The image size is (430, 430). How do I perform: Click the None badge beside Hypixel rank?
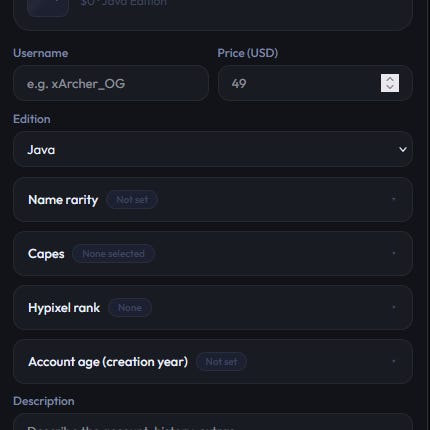130,308
